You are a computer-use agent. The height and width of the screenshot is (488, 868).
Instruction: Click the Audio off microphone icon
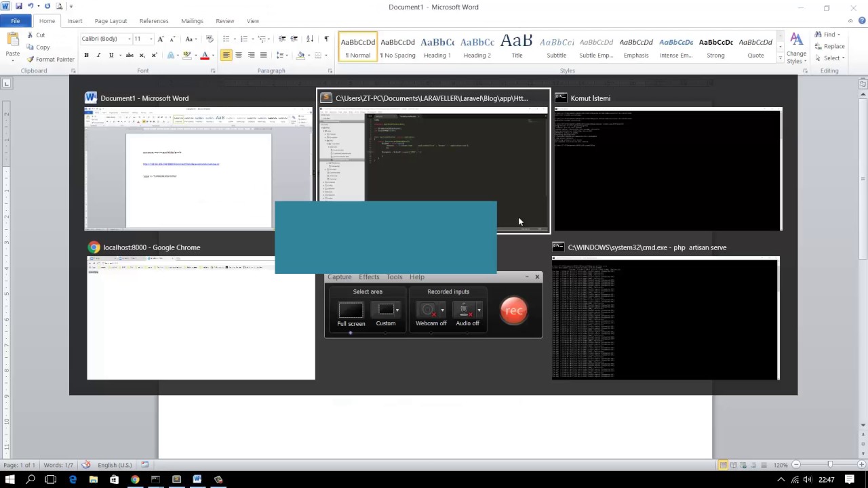coord(464,310)
